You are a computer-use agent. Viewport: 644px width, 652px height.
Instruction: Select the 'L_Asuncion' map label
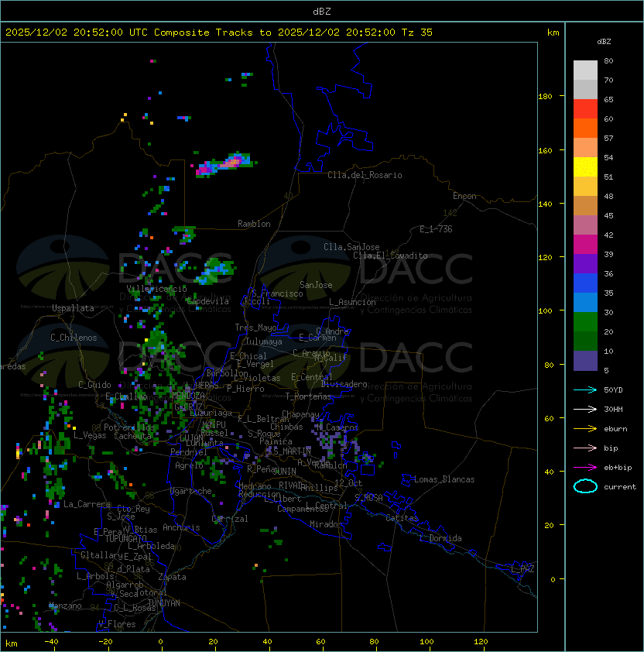(x=352, y=302)
